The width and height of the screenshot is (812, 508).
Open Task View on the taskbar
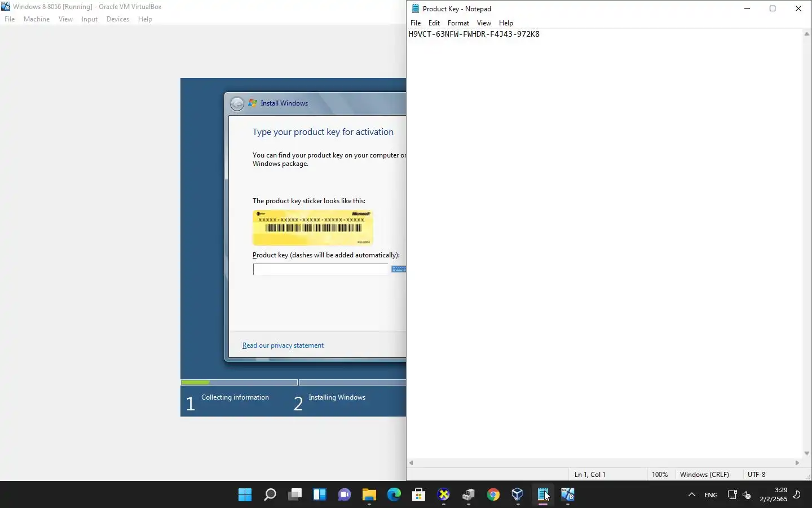pos(295,495)
